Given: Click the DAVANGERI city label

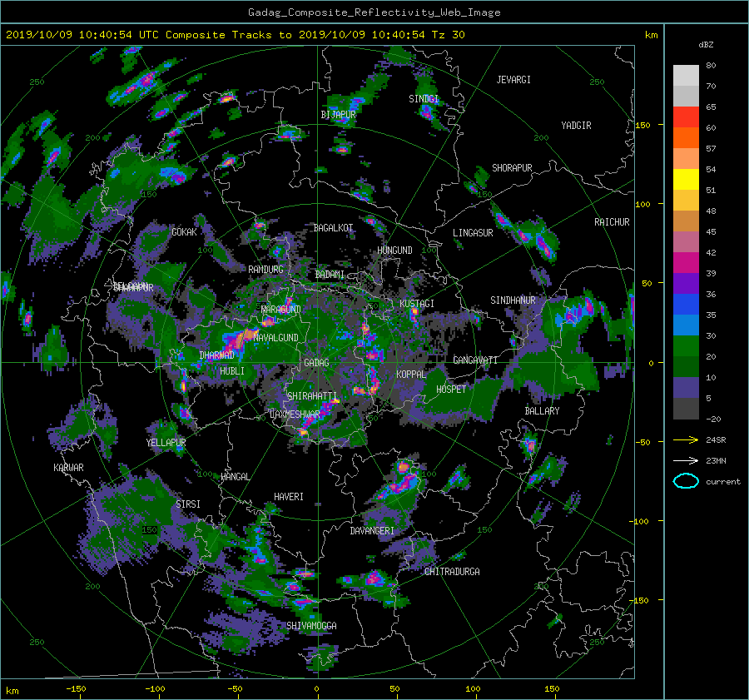Looking at the screenshot, I should click(x=372, y=531).
